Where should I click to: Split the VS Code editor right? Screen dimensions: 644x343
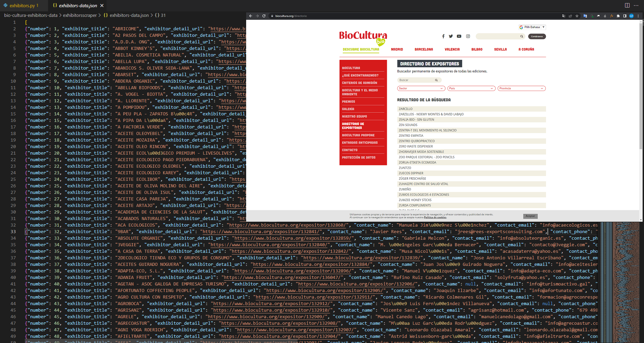click(627, 6)
